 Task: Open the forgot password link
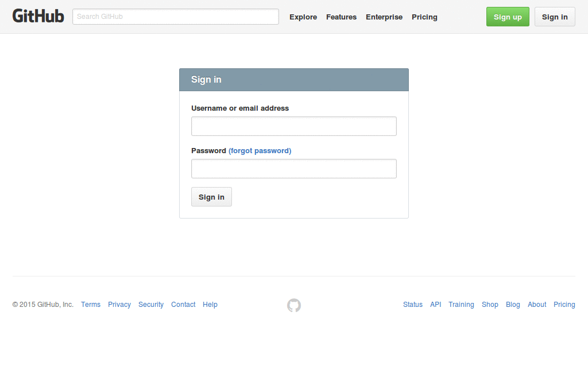260,150
